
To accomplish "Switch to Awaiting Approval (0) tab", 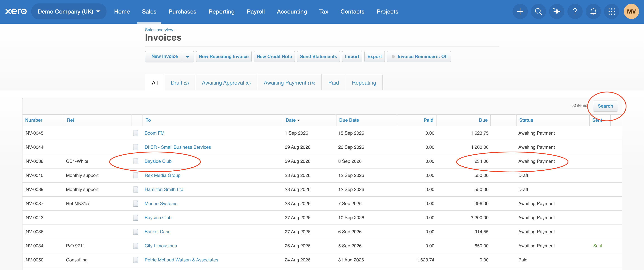I will coord(226,83).
